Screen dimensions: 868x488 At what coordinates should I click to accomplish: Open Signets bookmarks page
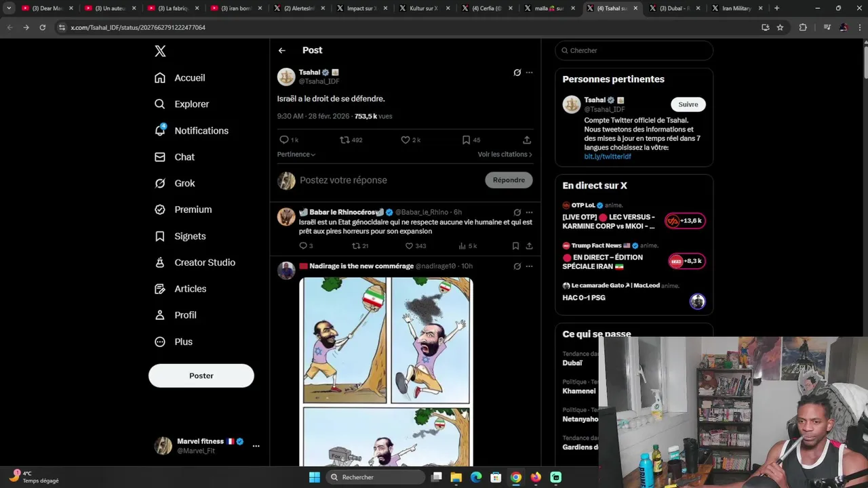click(180, 237)
